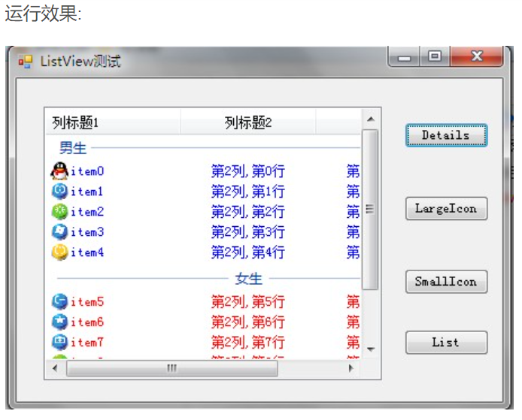Click the vertical scrollbar down arrow

tap(371, 349)
